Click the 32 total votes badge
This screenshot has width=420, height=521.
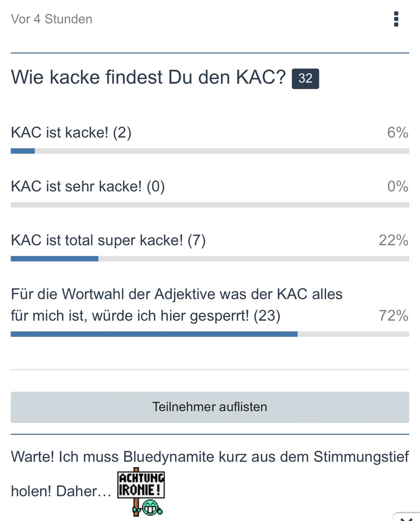[x=305, y=78]
